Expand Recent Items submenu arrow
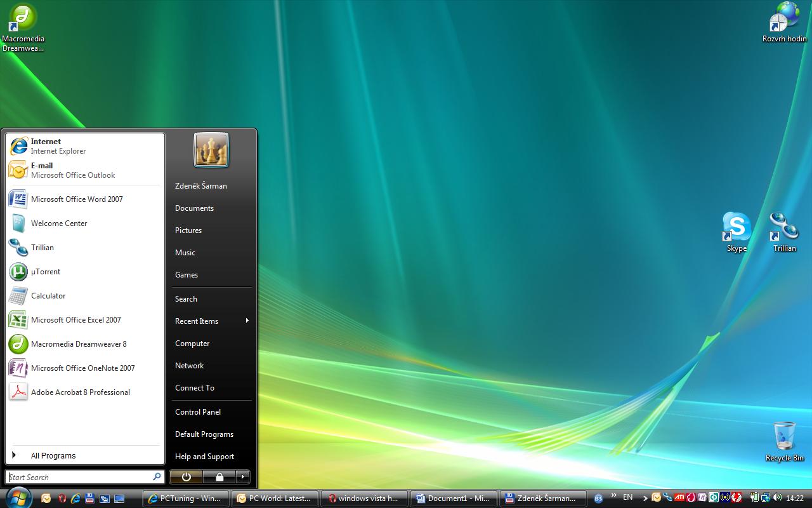The height and width of the screenshot is (508, 812). point(247,321)
